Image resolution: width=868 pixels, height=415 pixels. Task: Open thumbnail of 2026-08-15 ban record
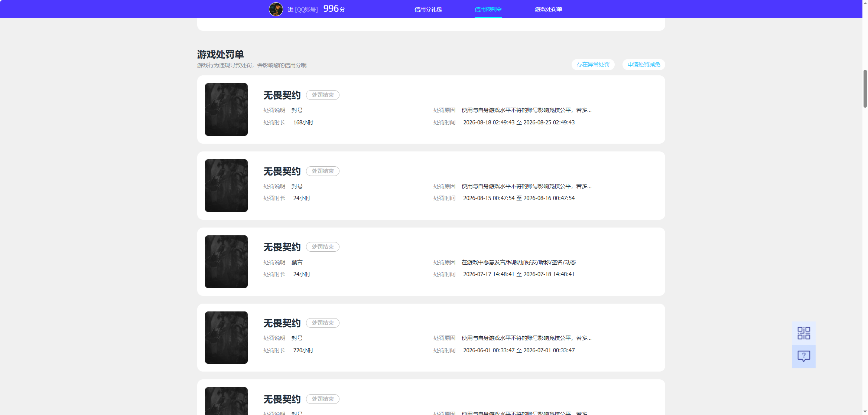pos(226,186)
